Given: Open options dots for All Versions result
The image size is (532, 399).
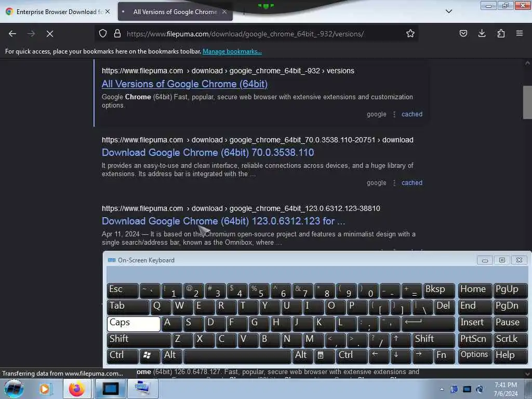Looking at the screenshot, I should [394, 114].
